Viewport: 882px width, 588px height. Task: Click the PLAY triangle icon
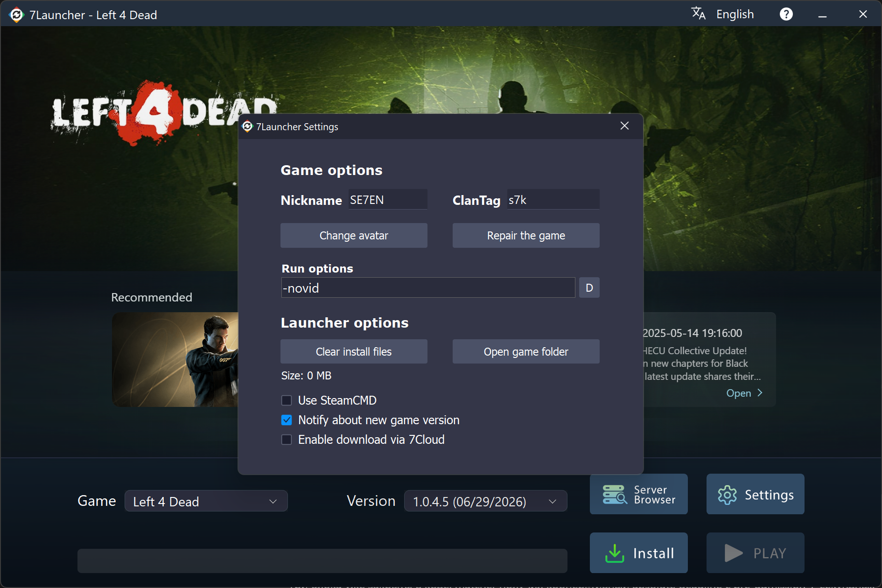click(x=734, y=553)
